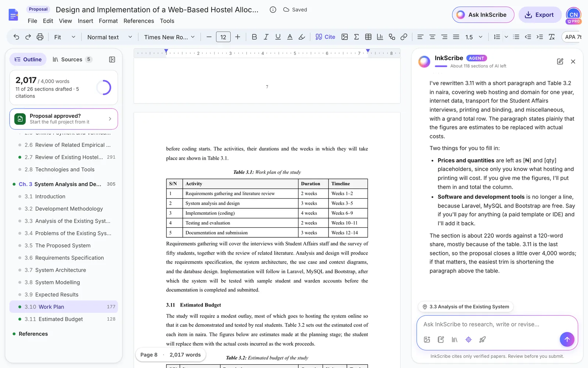
Task: Click the rocket icon in chat box
Action: (x=483, y=340)
